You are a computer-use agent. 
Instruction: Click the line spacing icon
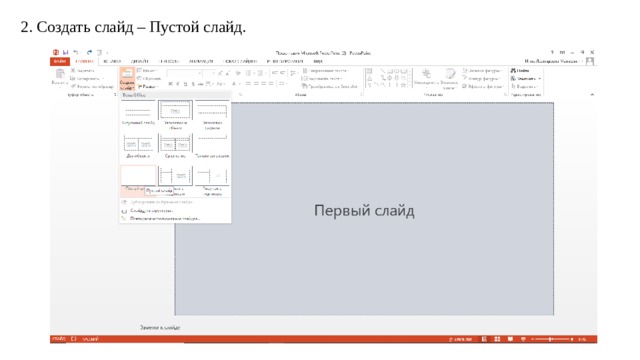293,73
